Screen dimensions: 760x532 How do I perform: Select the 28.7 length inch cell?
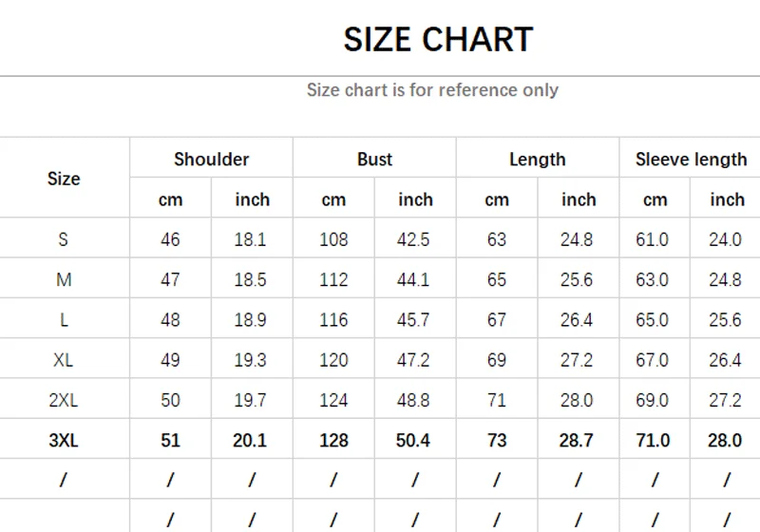tap(577, 440)
